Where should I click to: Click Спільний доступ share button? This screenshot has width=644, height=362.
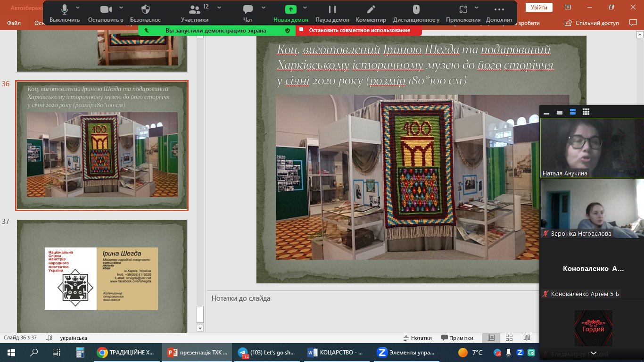(x=592, y=23)
